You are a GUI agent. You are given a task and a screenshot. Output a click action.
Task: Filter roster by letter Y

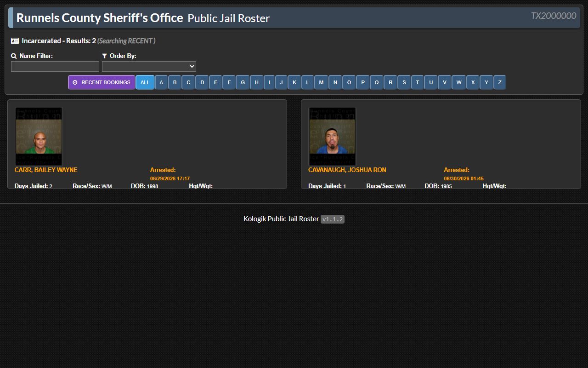tap(486, 82)
